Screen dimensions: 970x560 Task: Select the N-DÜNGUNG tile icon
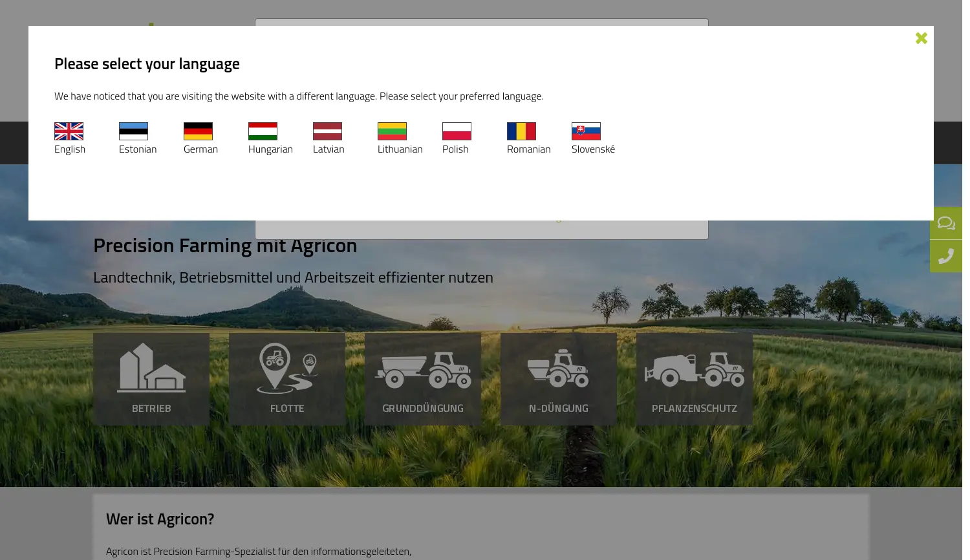click(558, 369)
